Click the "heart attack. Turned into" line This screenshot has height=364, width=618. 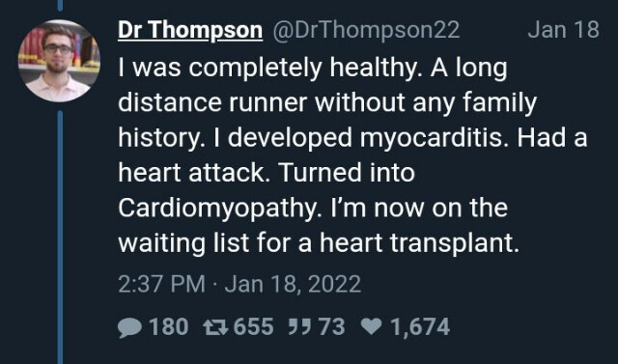point(267,173)
